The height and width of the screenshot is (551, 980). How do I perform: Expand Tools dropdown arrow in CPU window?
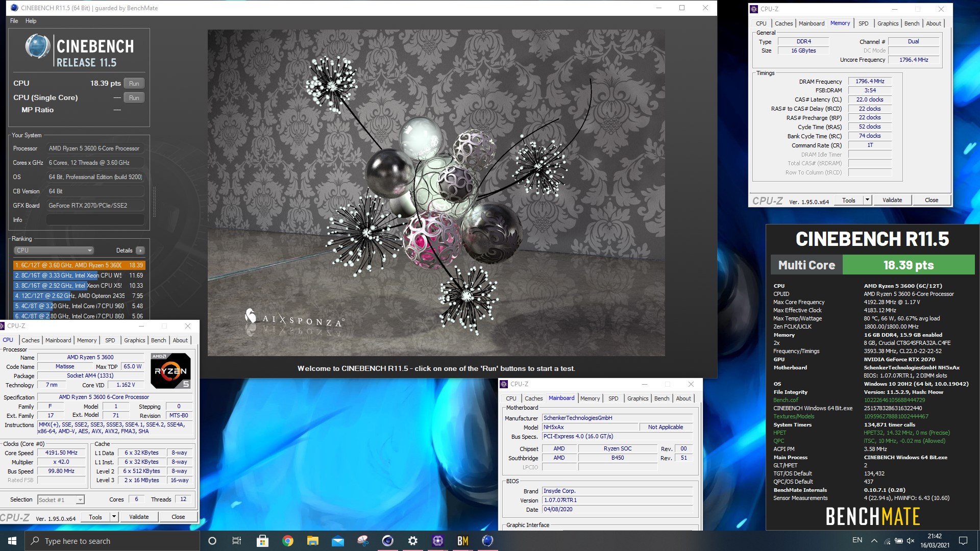pos(114,517)
